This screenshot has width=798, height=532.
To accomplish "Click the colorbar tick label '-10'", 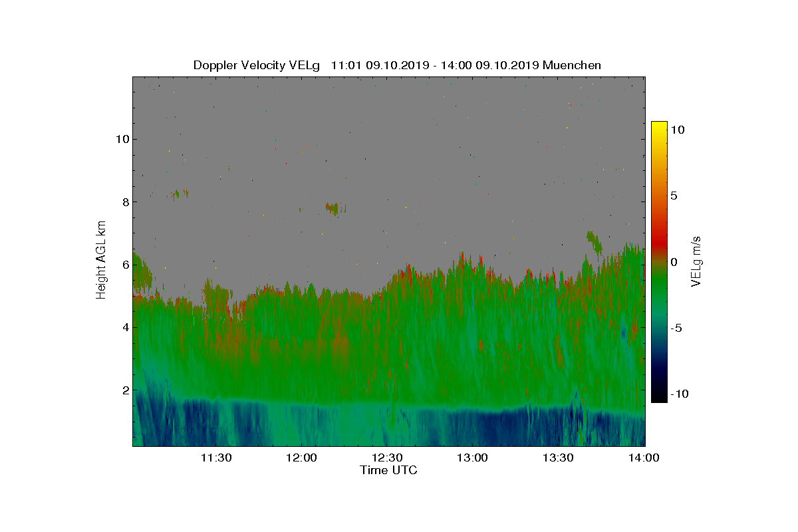I will (x=679, y=394).
